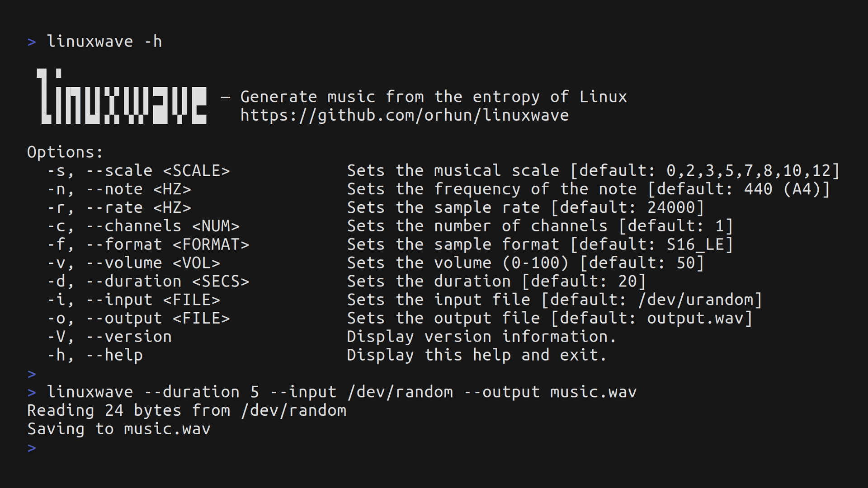Click the prompt arrow before the --duration command
The image size is (868, 488).
pos(32,392)
